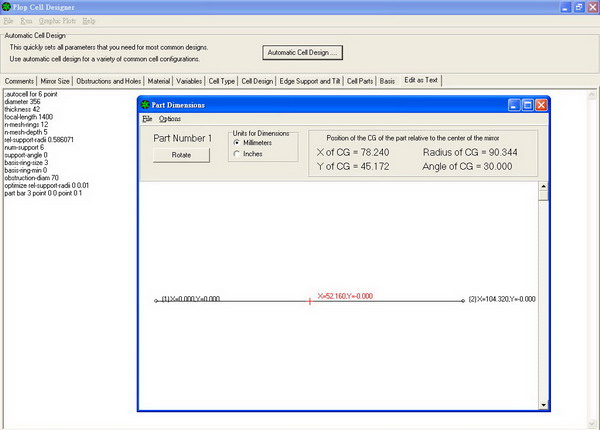Image resolution: width=600 pixels, height=430 pixels.
Task: Select the Edge Support and Tilt tab
Action: coord(310,81)
